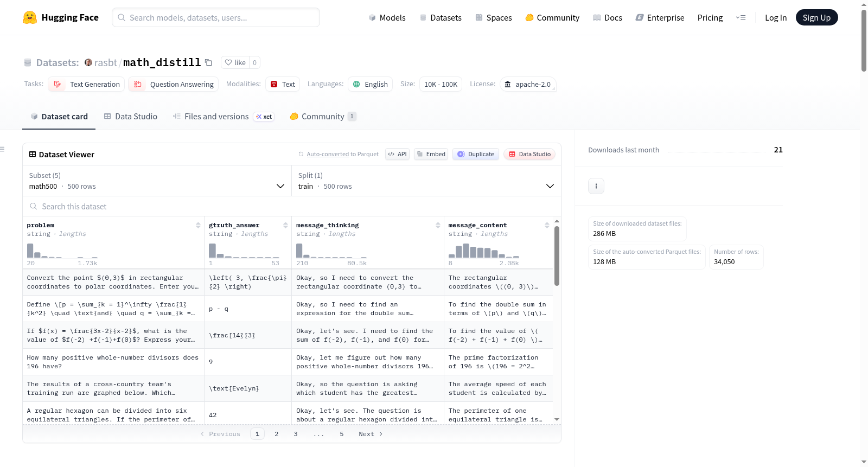Open Community in top navigation
Image resolution: width=868 pixels, height=467 pixels.
(552, 17)
